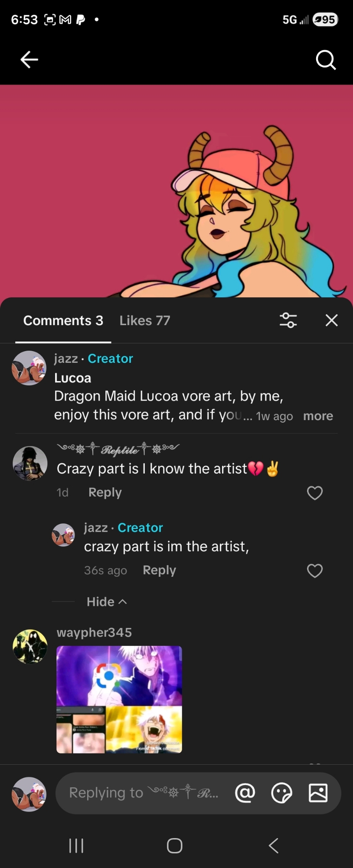This screenshot has width=353, height=868.
Task: Close the comments panel
Action: [332, 320]
